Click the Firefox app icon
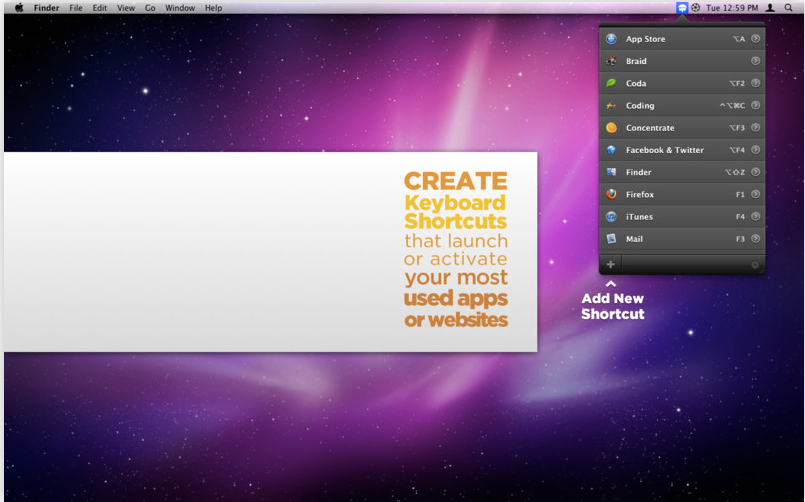The height and width of the screenshot is (502, 805). click(611, 195)
